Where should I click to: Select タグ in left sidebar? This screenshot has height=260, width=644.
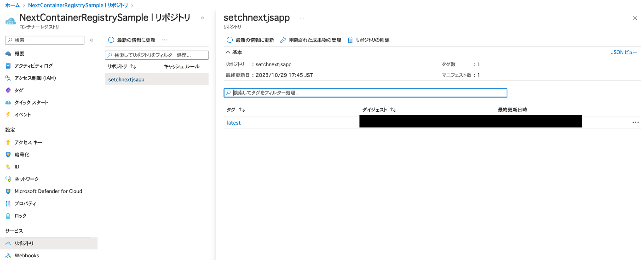19,90
